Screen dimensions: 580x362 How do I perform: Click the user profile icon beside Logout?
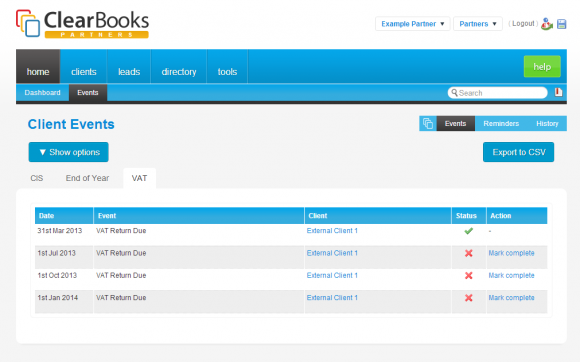coord(546,24)
